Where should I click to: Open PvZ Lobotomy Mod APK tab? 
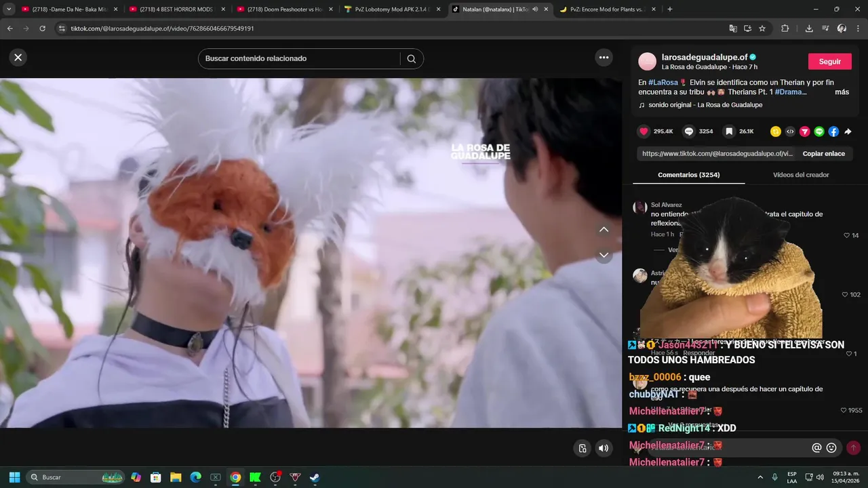[392, 9]
